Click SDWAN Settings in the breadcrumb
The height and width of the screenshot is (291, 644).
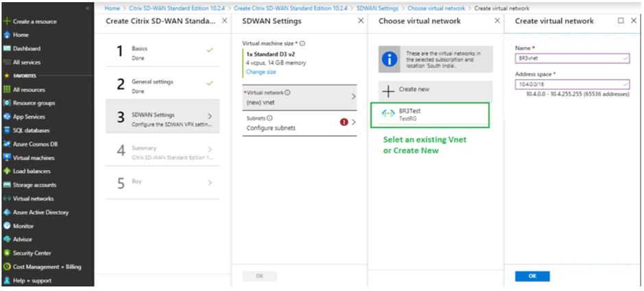pos(377,8)
